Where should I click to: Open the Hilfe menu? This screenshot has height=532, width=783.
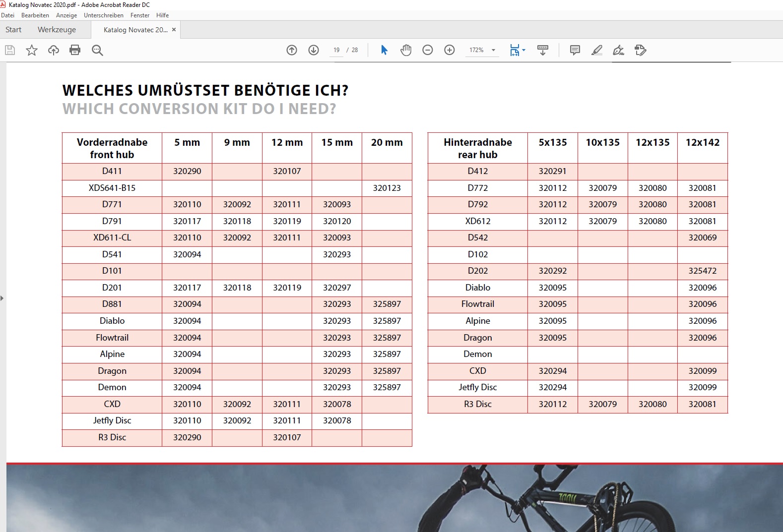pyautogui.click(x=163, y=15)
